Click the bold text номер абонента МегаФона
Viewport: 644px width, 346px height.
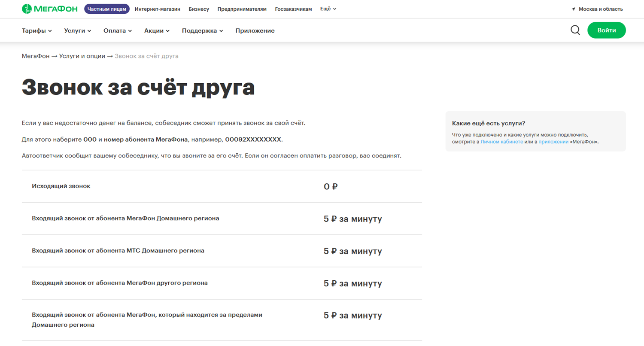pos(146,140)
